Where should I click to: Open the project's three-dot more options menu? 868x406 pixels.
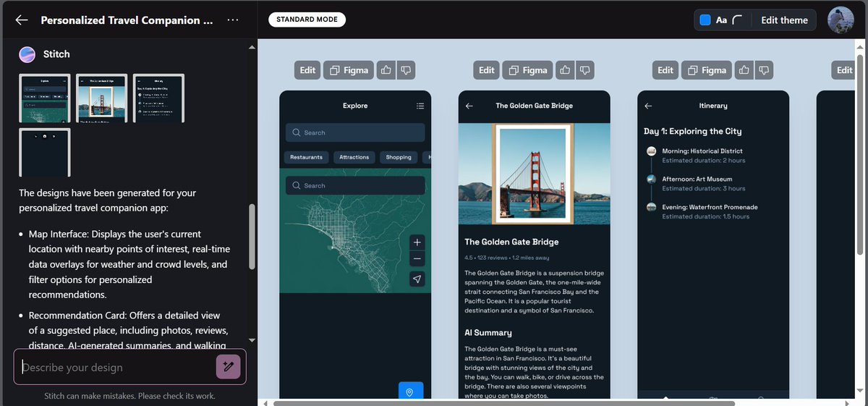pyautogui.click(x=232, y=20)
